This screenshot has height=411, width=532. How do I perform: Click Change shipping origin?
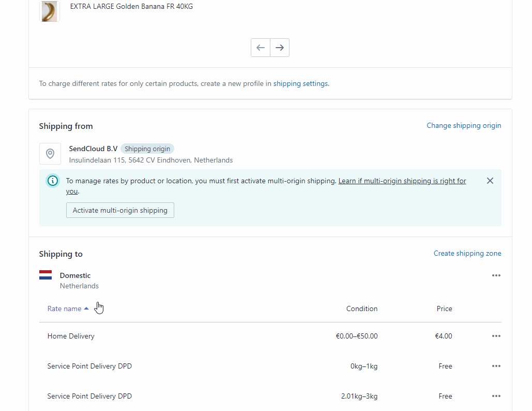[464, 125]
